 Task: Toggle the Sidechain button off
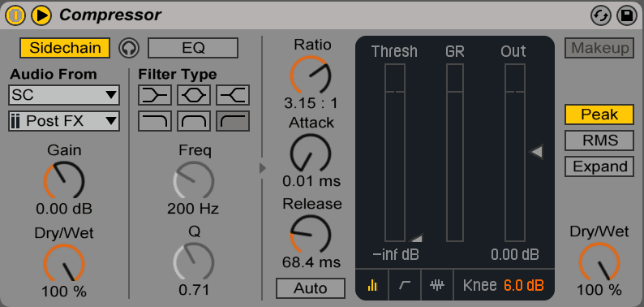point(65,48)
